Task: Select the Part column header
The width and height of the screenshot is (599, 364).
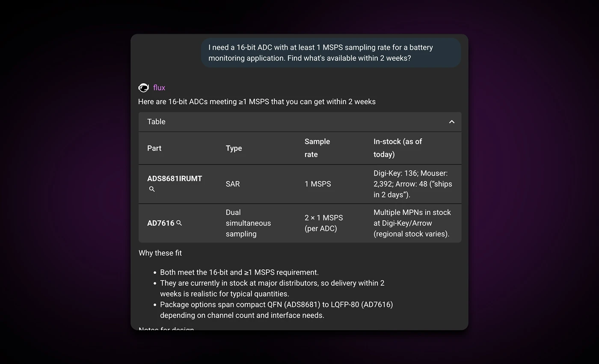Action: [x=154, y=148]
